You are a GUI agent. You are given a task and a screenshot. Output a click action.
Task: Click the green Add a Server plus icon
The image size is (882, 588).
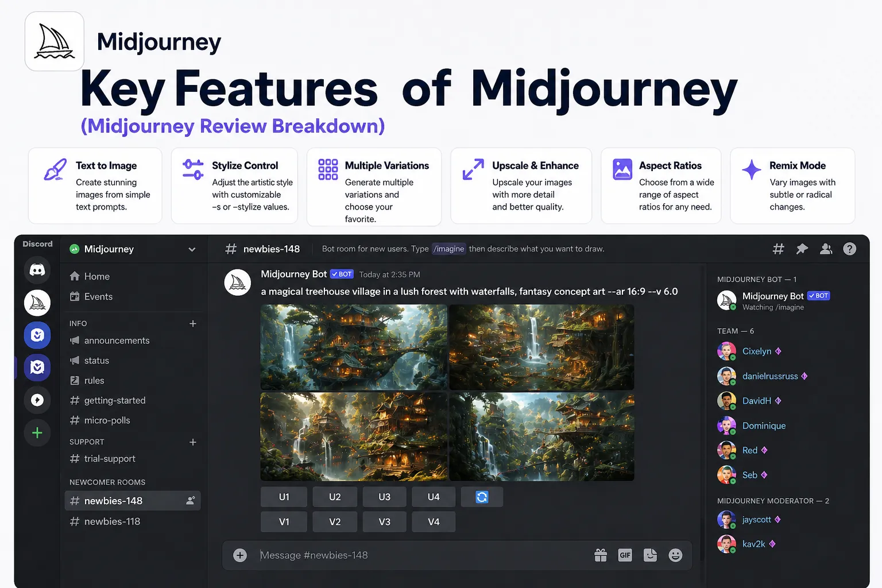coord(37,433)
